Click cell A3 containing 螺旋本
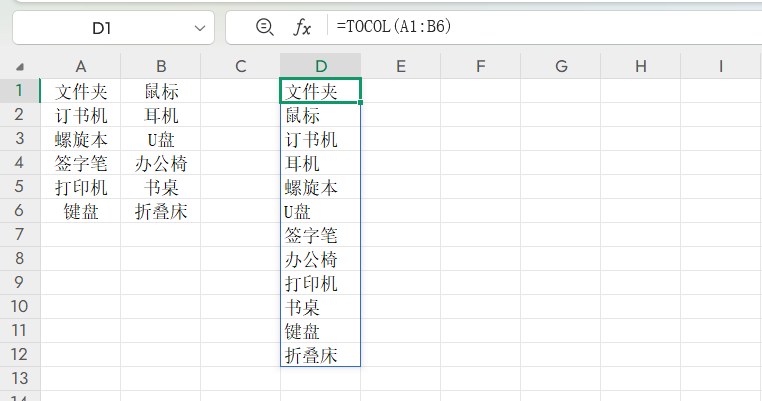This screenshot has width=762, height=401. coord(81,139)
